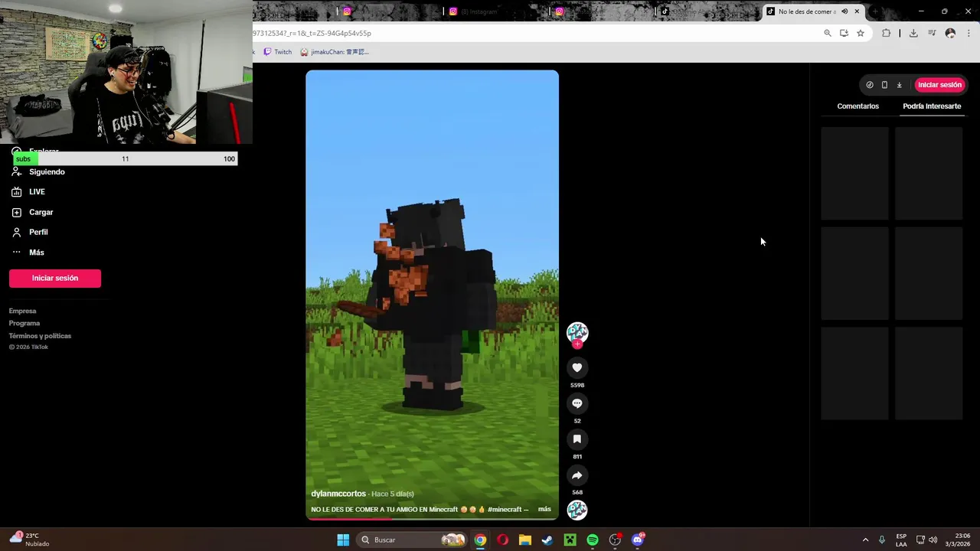Open Chrome downloads icon
This screenshot has width=980, height=551.
click(x=913, y=33)
